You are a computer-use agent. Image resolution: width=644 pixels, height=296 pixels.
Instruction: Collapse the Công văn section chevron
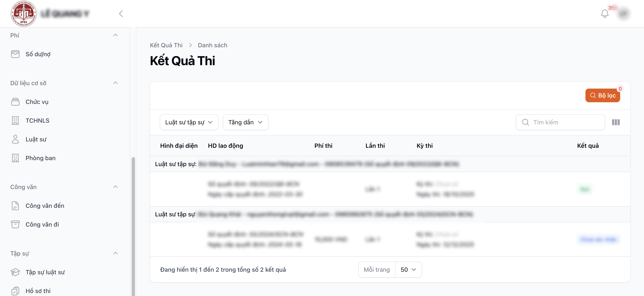pyautogui.click(x=115, y=187)
